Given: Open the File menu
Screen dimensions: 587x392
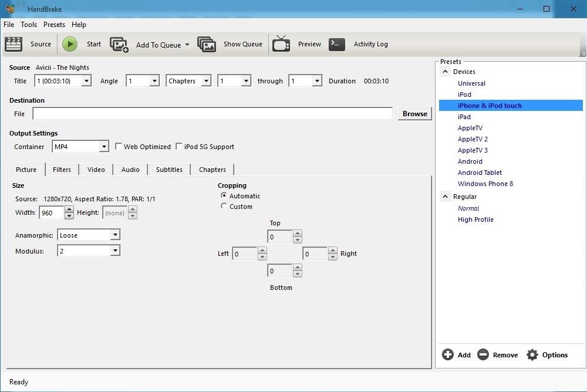Looking at the screenshot, I should 9,24.
